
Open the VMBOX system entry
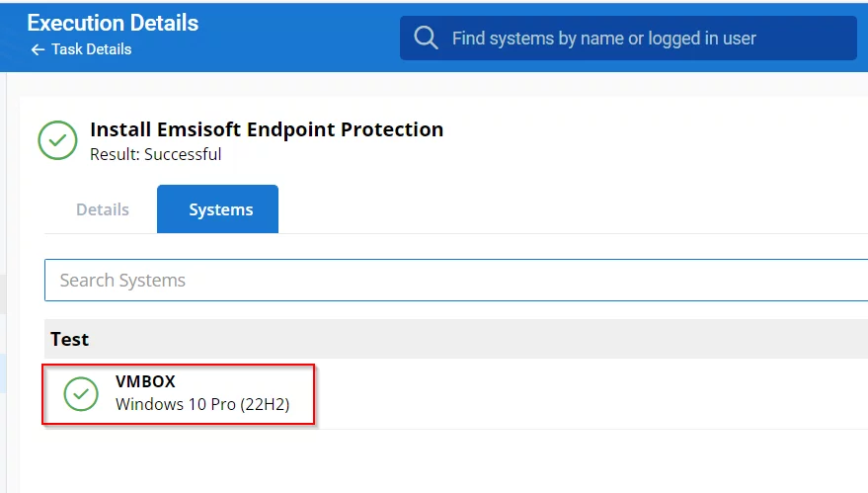[180, 393]
